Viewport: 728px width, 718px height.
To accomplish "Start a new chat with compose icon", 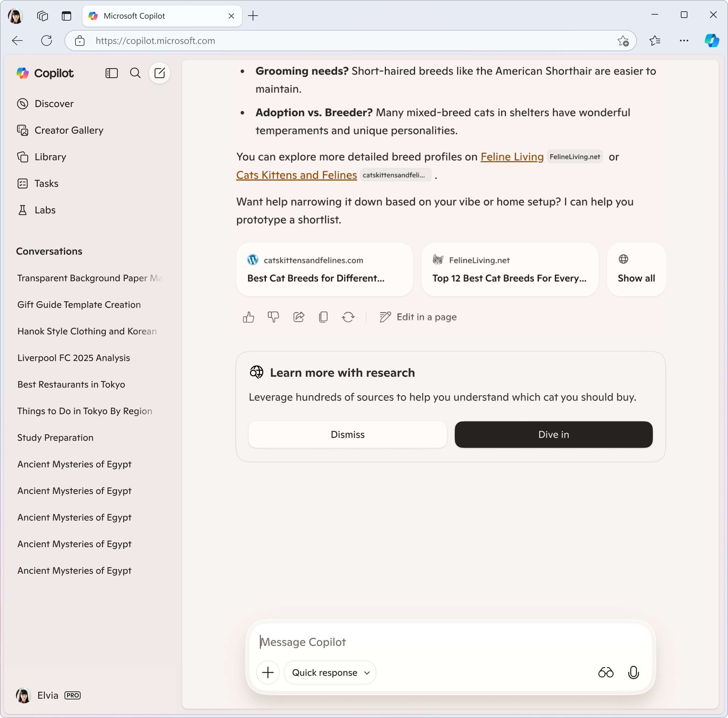I will pos(159,73).
